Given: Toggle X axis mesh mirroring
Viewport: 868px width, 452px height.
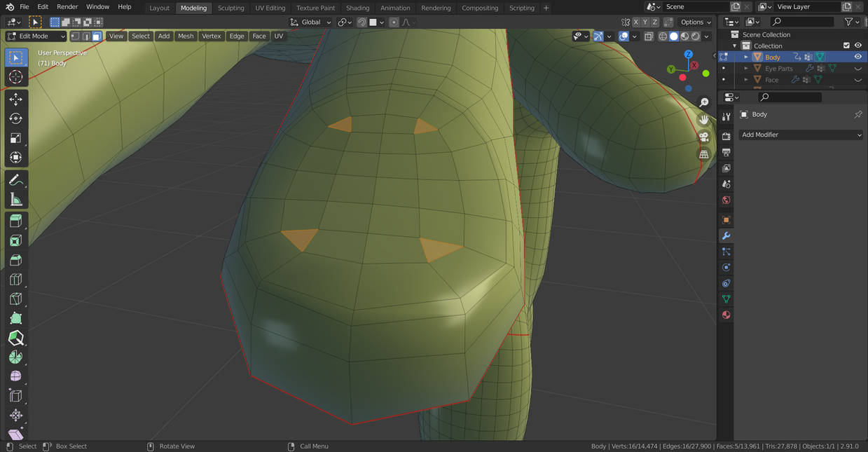Looking at the screenshot, I should click(x=635, y=22).
